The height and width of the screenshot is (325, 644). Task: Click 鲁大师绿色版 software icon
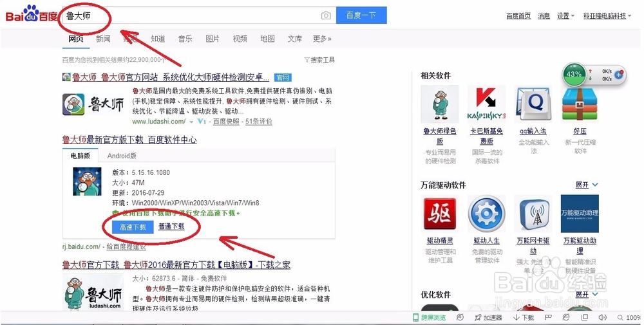coord(439,104)
